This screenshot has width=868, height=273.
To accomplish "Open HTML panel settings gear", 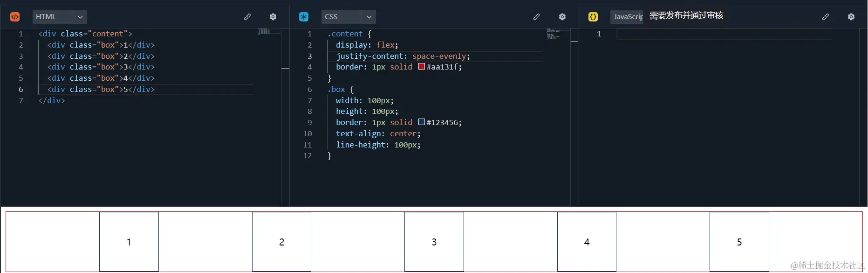I will (273, 17).
